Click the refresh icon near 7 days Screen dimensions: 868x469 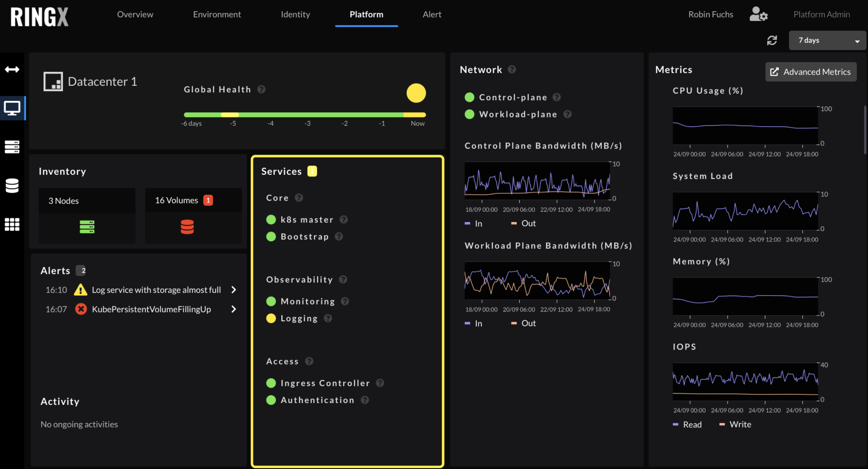click(772, 40)
